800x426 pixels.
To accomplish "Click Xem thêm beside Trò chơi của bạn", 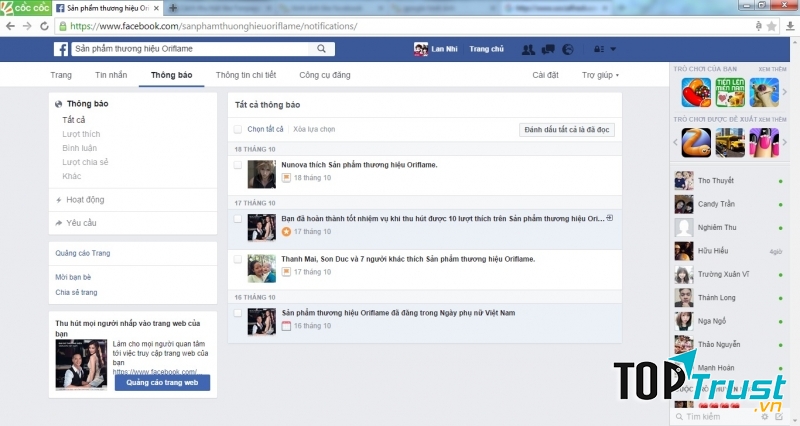I will click(772, 69).
